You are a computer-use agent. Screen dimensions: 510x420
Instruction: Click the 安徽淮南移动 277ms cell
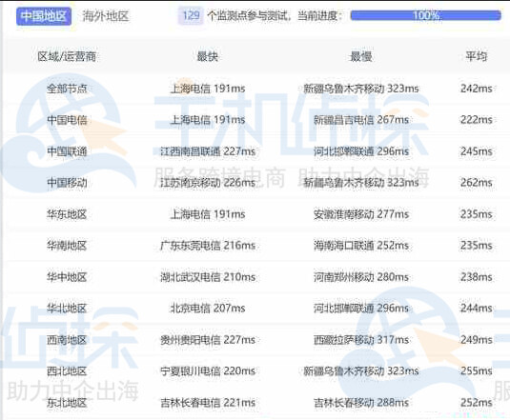361,214
